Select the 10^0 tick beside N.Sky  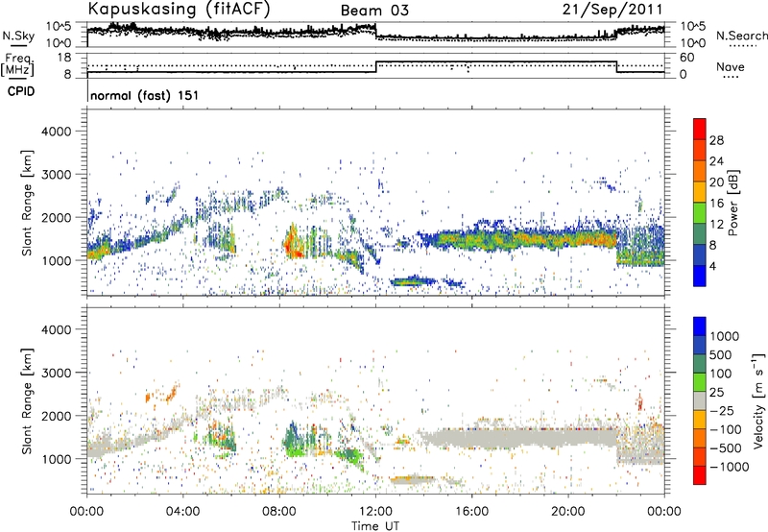(x=59, y=43)
